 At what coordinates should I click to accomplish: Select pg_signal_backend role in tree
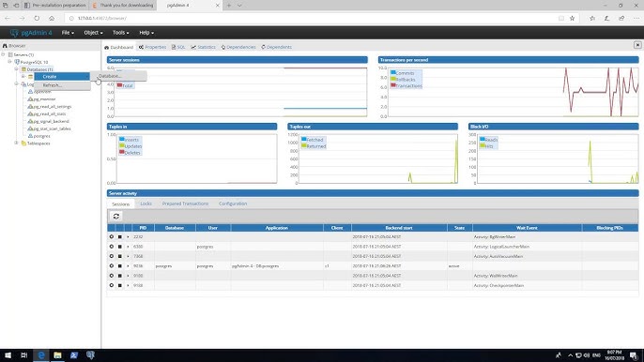pyautogui.click(x=51, y=121)
